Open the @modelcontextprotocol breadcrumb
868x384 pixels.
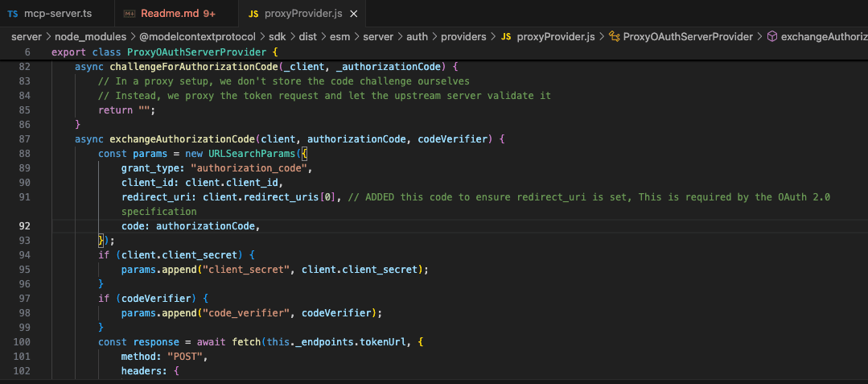pos(198,36)
